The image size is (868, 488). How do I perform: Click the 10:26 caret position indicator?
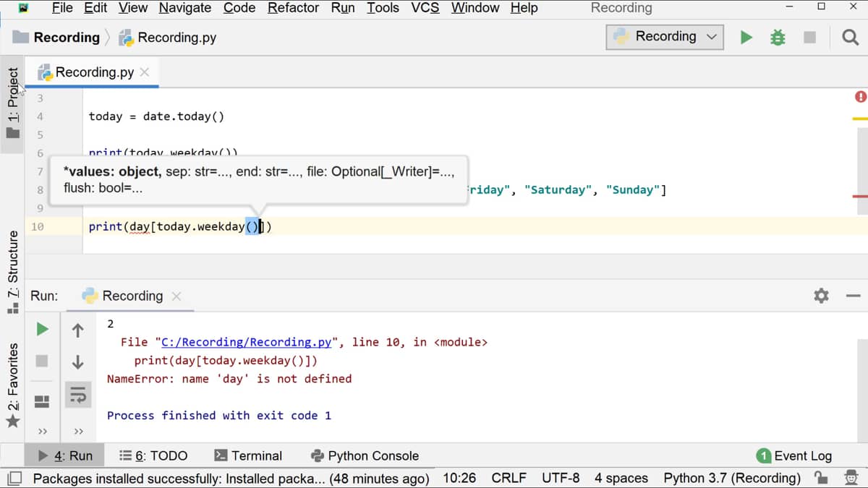[x=459, y=479]
